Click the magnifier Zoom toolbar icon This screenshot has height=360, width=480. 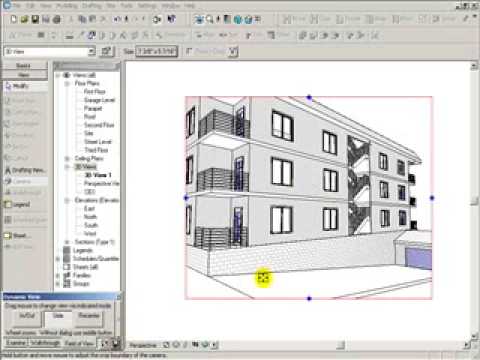click(x=210, y=20)
